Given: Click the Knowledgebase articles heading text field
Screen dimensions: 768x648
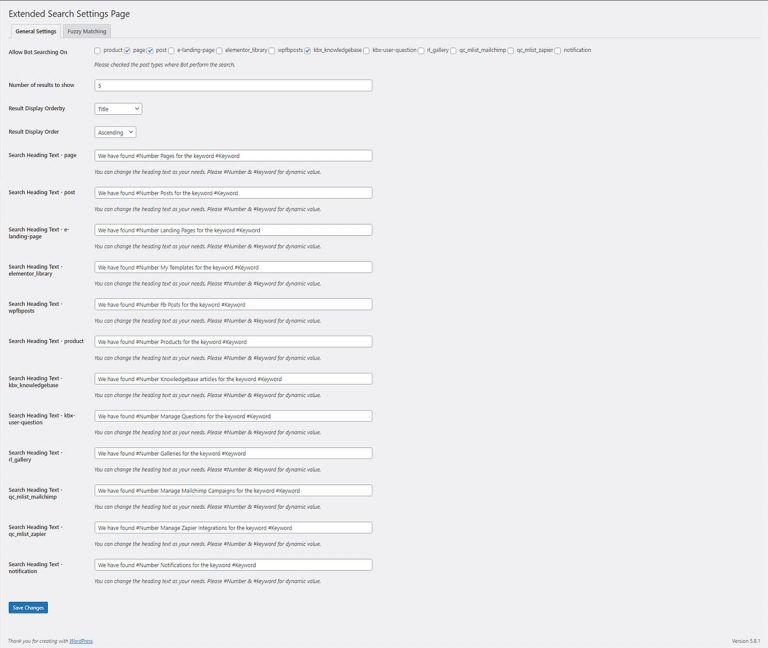Looking at the screenshot, I should coord(233,379).
